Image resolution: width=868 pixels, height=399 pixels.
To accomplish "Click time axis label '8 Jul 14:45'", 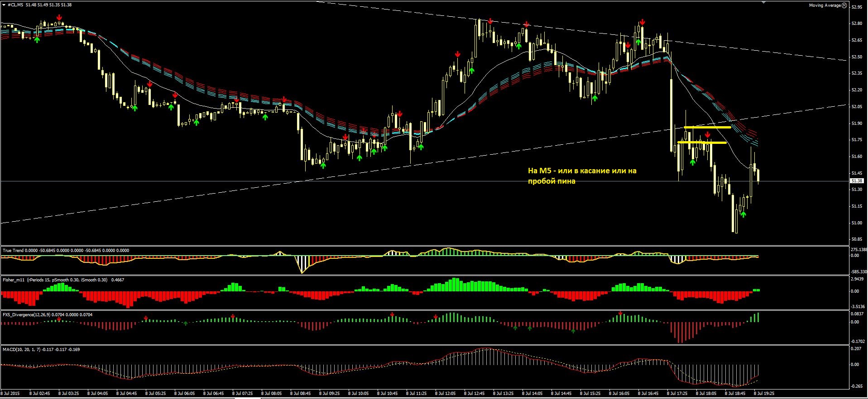I will [561, 394].
